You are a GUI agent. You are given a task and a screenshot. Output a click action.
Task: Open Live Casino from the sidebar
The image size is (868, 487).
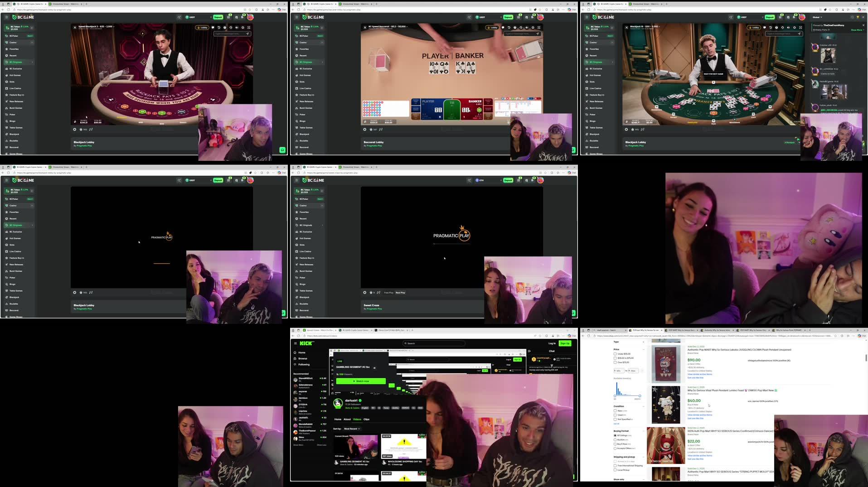tap(15, 88)
